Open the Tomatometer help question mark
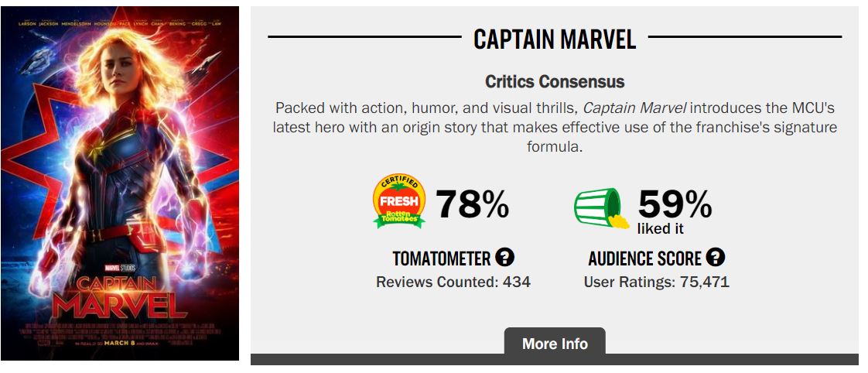The image size is (868, 373). (505, 258)
